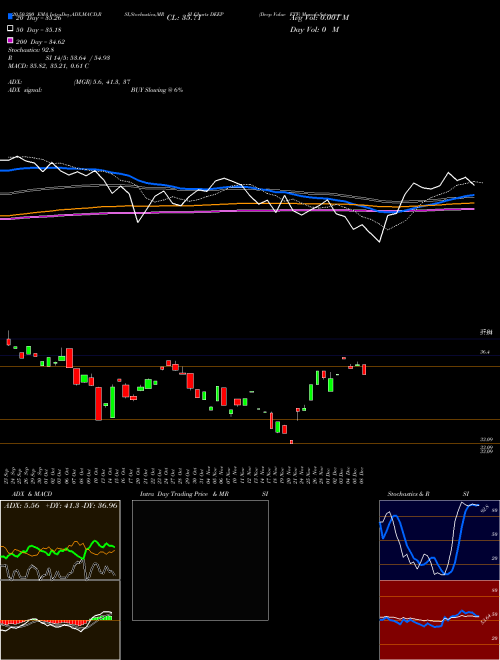Select the 50 Day average label
This screenshot has width=500, height=660.
pyautogui.click(x=39, y=29)
